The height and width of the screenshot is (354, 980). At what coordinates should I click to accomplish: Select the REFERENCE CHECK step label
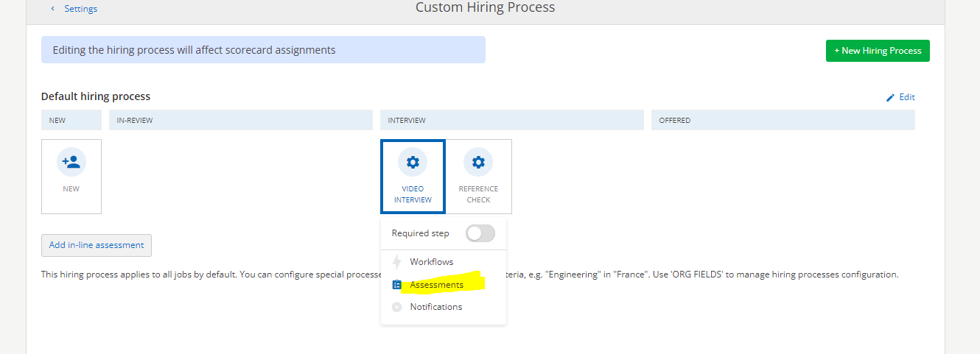(478, 194)
